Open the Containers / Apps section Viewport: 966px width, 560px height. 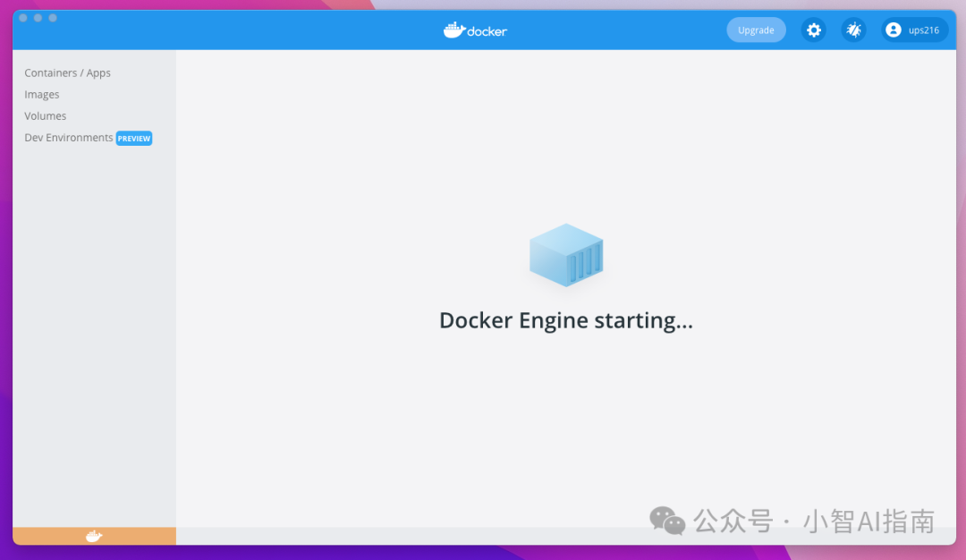[67, 72]
